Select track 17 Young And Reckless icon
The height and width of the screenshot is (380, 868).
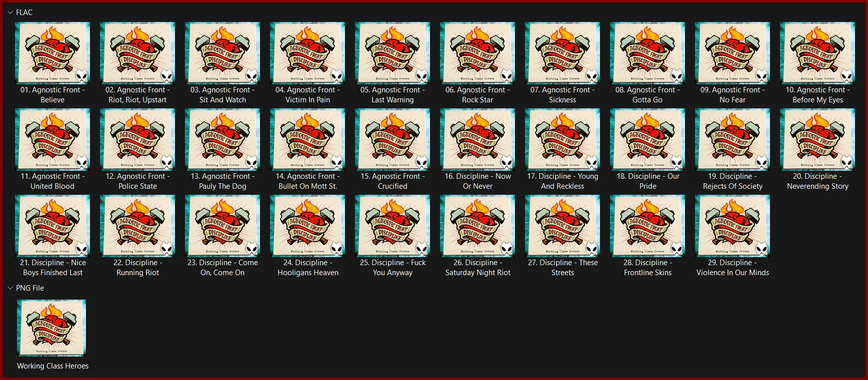[x=562, y=139]
